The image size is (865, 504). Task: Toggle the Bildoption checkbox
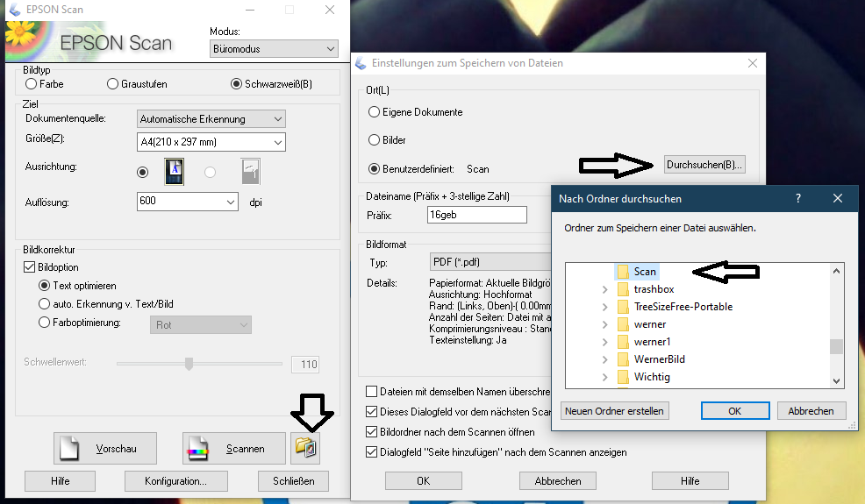[x=30, y=266]
